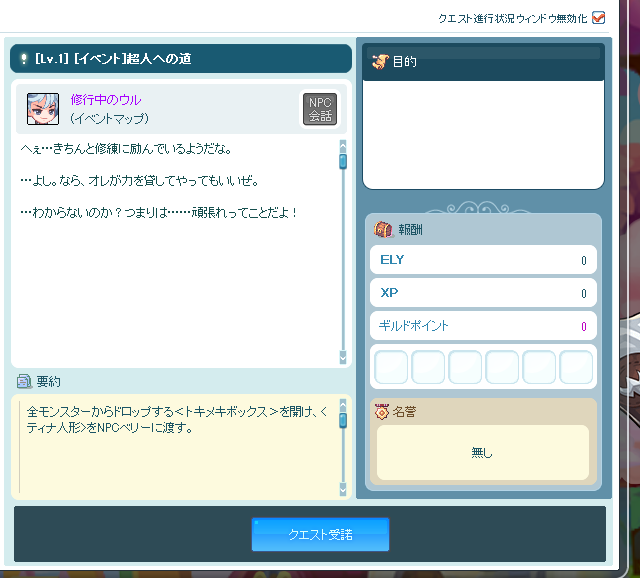This screenshot has height=578, width=640.
Task: Click the 目的 objective header icon
Action: (x=380, y=62)
